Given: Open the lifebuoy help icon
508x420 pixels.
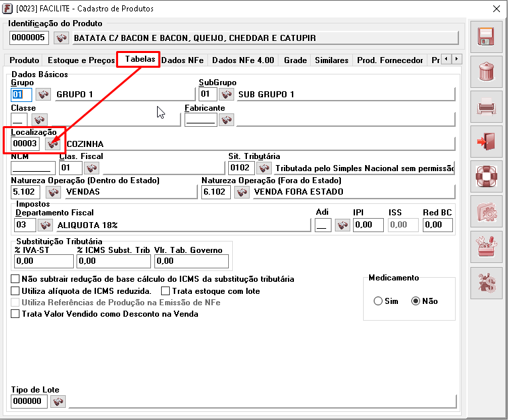Looking at the screenshot, I should (x=486, y=176).
